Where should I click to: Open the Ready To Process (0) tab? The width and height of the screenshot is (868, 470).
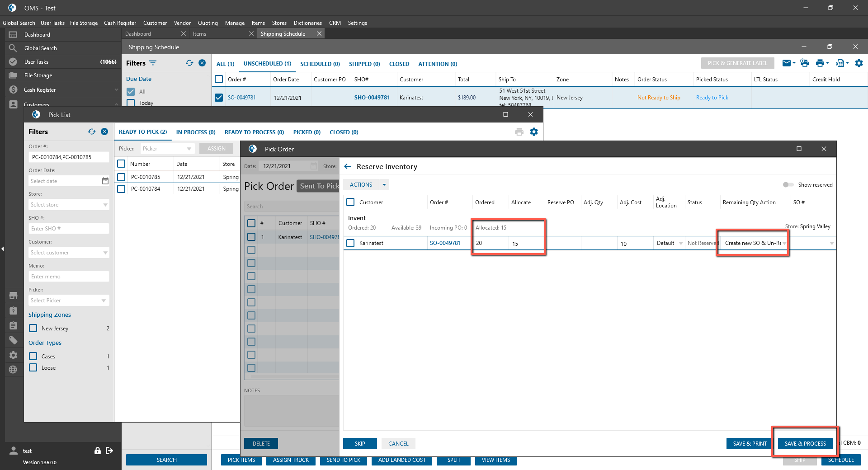[x=254, y=132]
